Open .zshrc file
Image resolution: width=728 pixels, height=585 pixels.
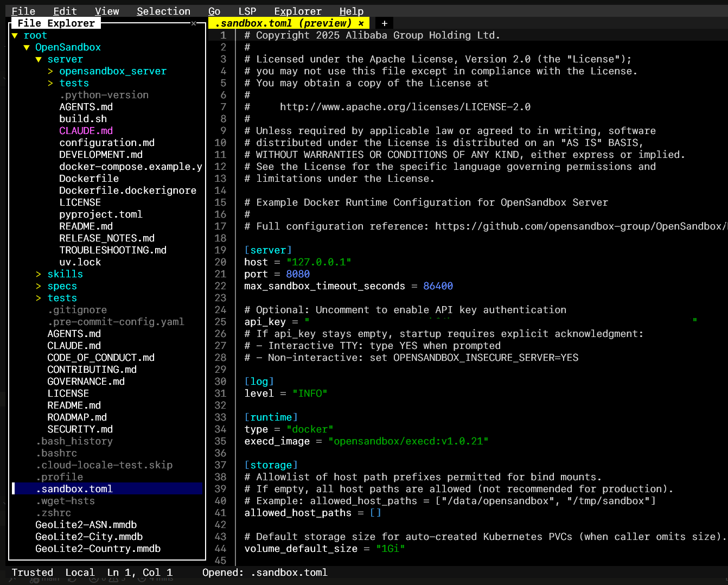click(53, 513)
